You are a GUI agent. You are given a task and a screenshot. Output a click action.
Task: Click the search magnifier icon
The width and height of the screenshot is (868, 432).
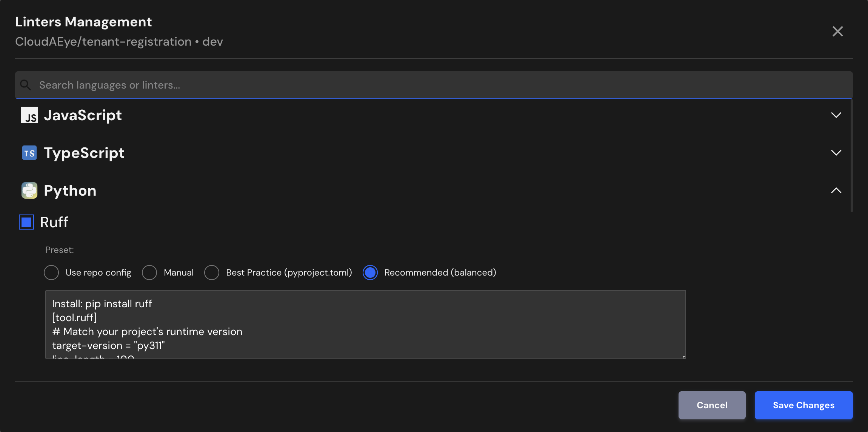25,85
